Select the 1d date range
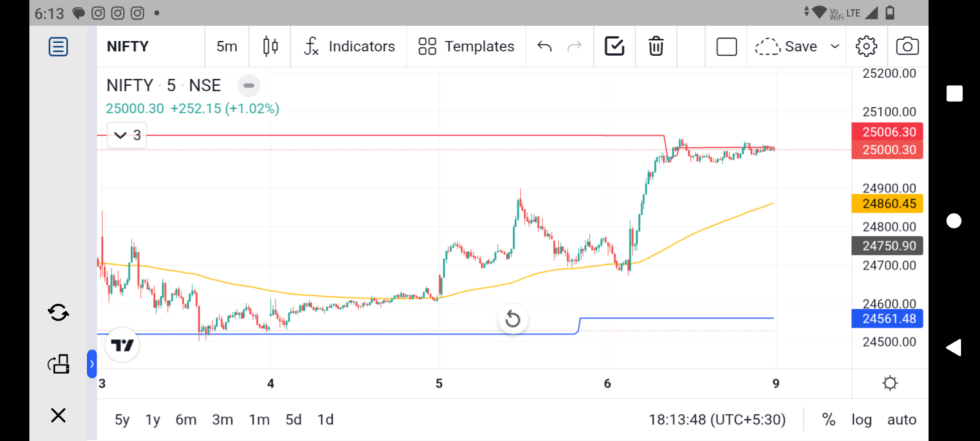Screen dimensions: 980x441 click(x=325, y=420)
